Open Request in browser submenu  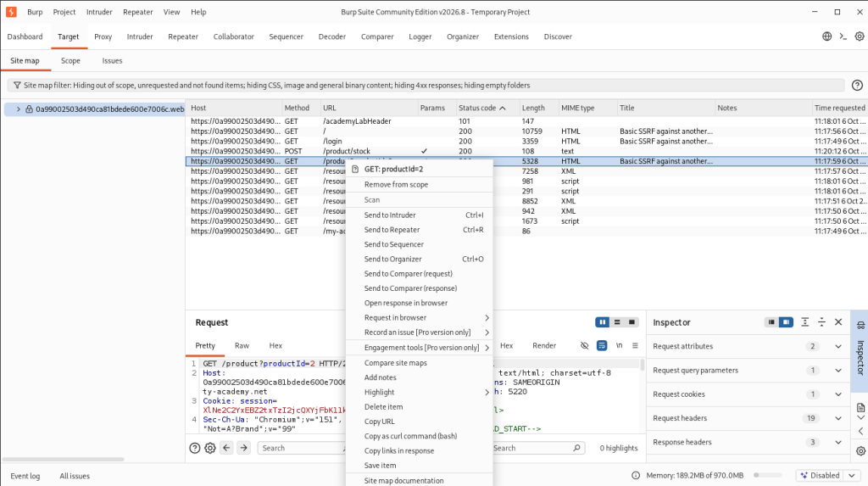coord(419,317)
